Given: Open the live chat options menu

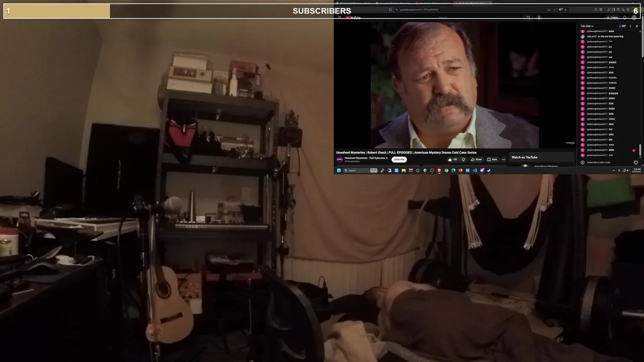Looking at the screenshot, I should pos(630,26).
